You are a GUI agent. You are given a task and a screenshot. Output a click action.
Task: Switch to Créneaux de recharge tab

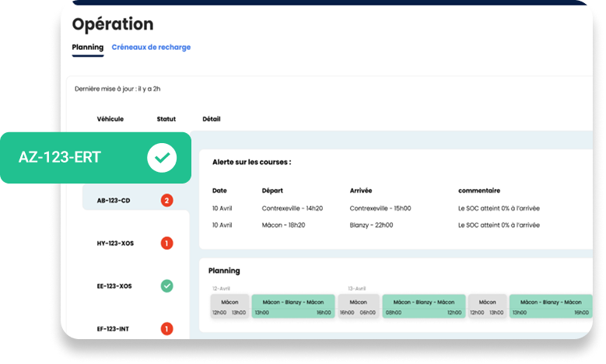coord(151,47)
